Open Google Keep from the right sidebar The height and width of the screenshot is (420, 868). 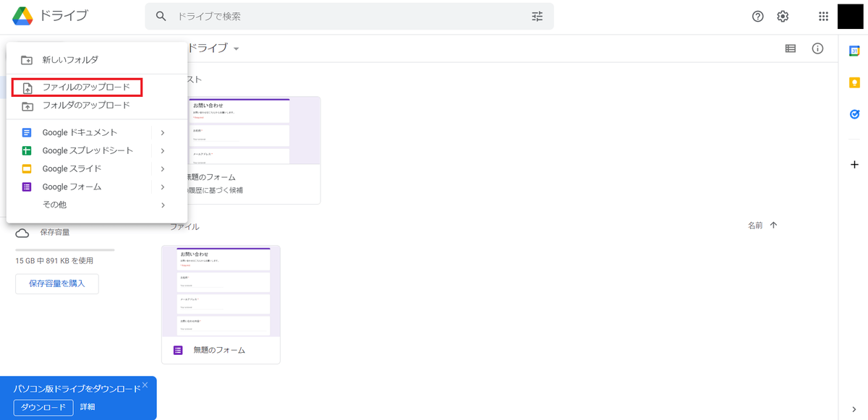(x=854, y=82)
